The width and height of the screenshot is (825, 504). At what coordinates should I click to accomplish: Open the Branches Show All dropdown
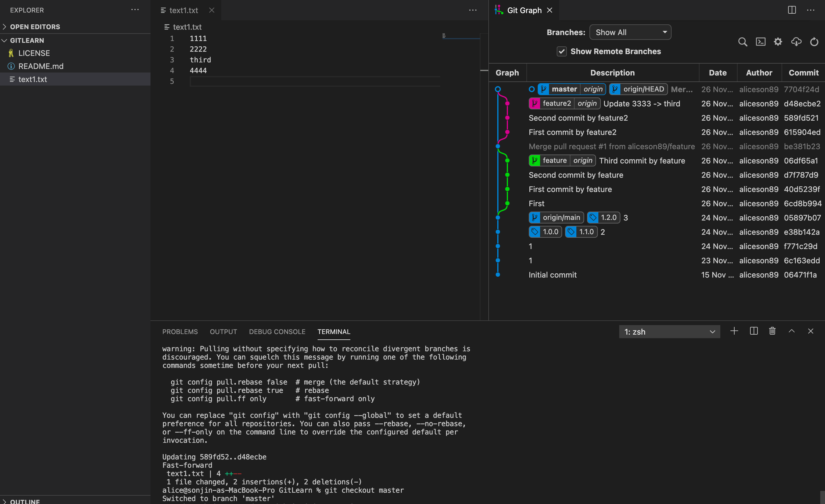coord(630,32)
